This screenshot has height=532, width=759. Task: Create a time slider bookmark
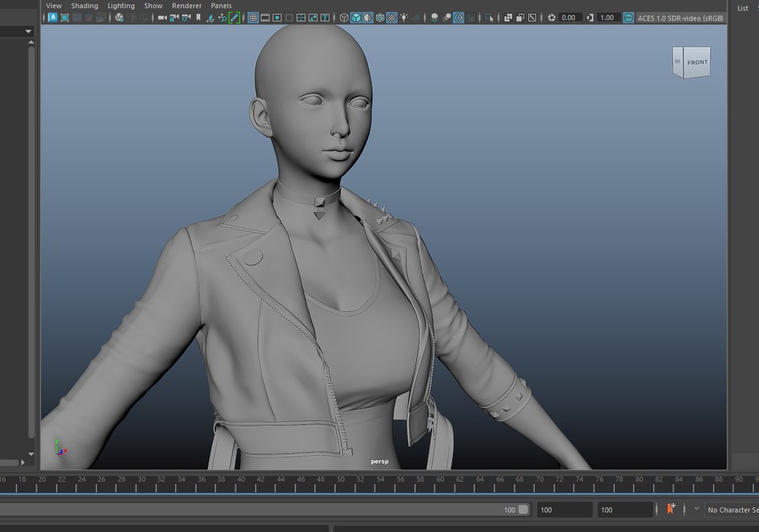pyautogui.click(x=670, y=509)
